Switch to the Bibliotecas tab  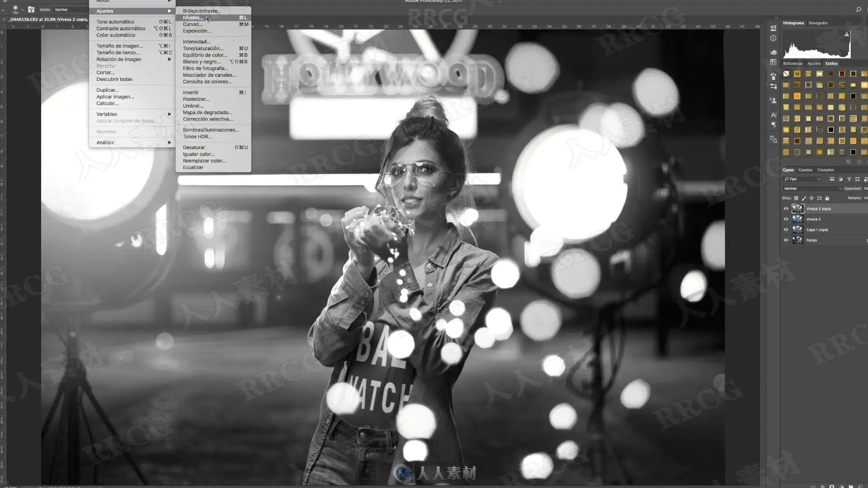pyautogui.click(x=793, y=64)
